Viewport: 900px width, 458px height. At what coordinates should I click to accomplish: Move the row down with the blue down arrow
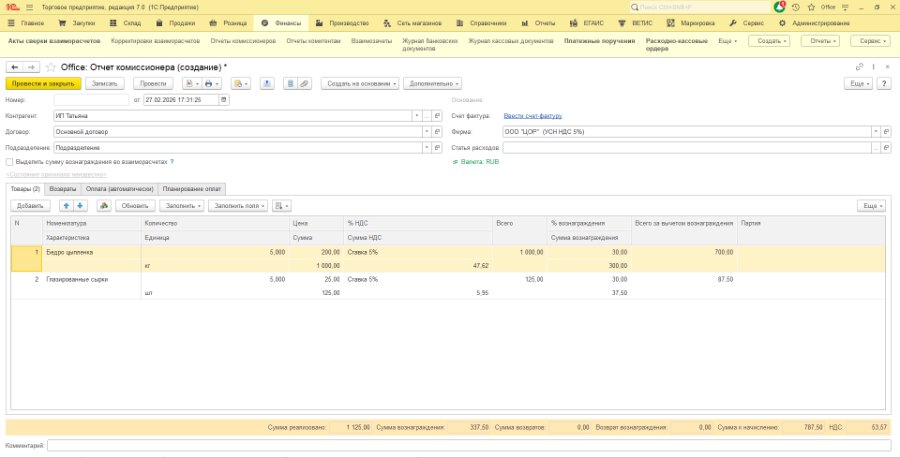pos(80,205)
